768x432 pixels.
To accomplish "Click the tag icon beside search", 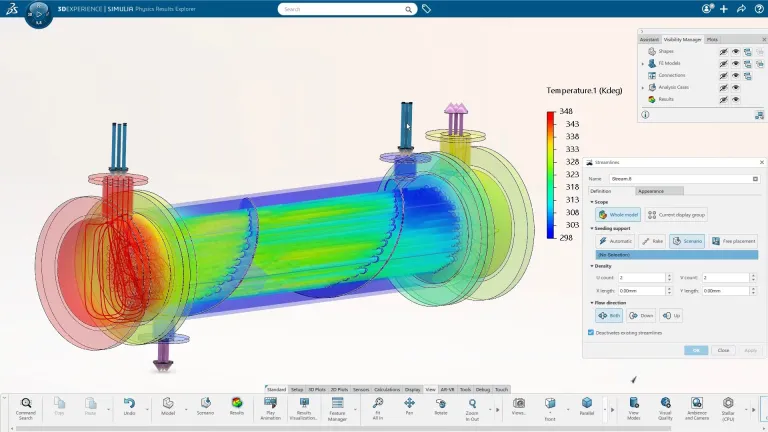I will coord(426,9).
